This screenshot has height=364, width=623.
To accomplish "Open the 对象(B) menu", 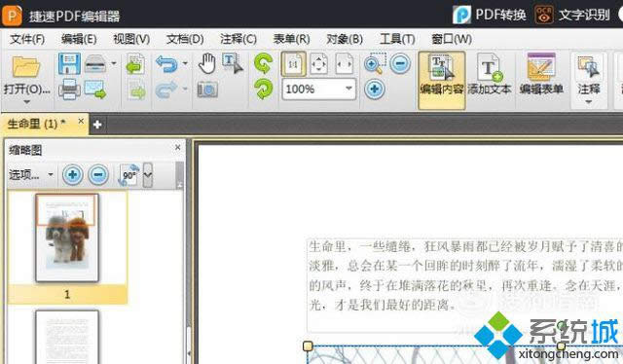I will pyautogui.click(x=345, y=39).
